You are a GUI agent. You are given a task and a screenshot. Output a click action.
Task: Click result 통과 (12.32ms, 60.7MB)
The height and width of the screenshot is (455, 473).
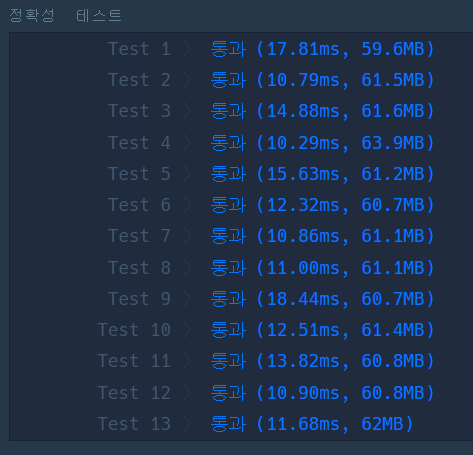[x=322, y=205]
